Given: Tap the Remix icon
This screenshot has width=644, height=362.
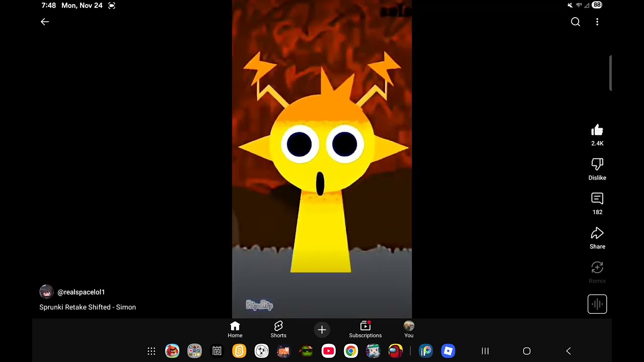Looking at the screenshot, I should [x=597, y=267].
